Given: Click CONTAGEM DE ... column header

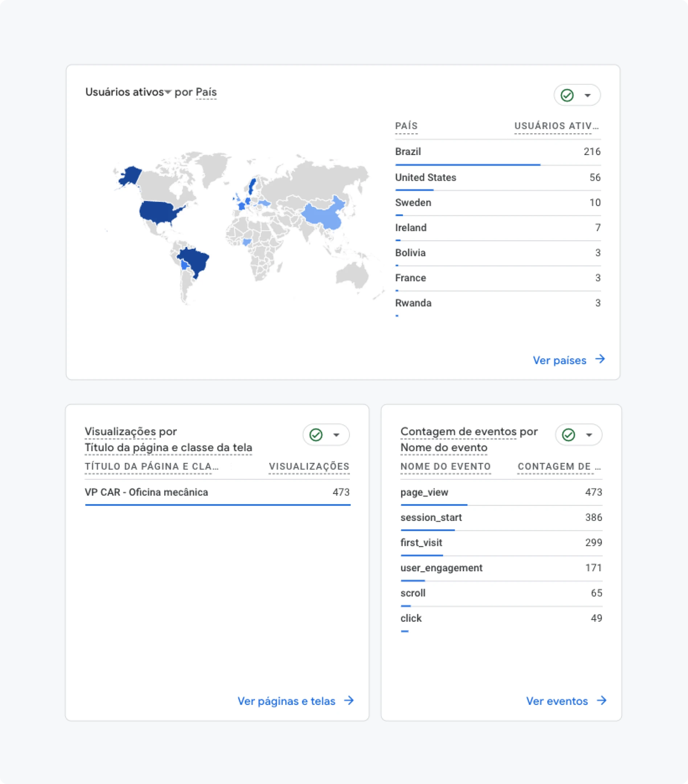Looking at the screenshot, I should [559, 467].
